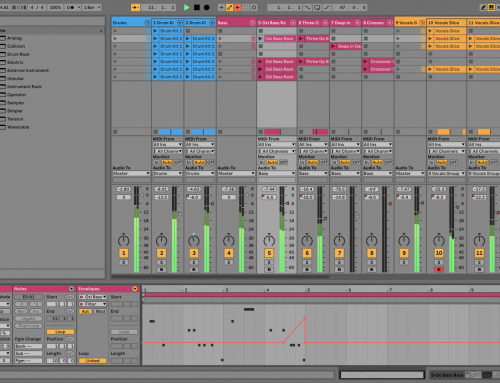Set track 6 monitor to Auto
The image size is (500, 383).
(x=313, y=162)
